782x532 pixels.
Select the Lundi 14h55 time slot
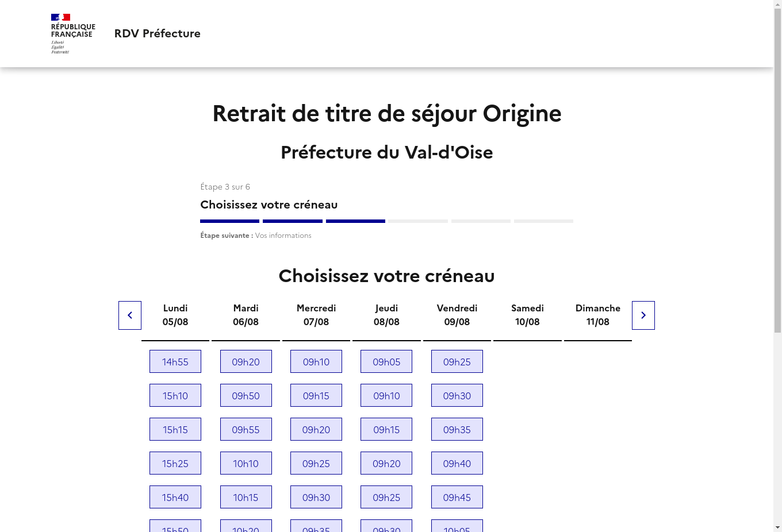pos(175,361)
